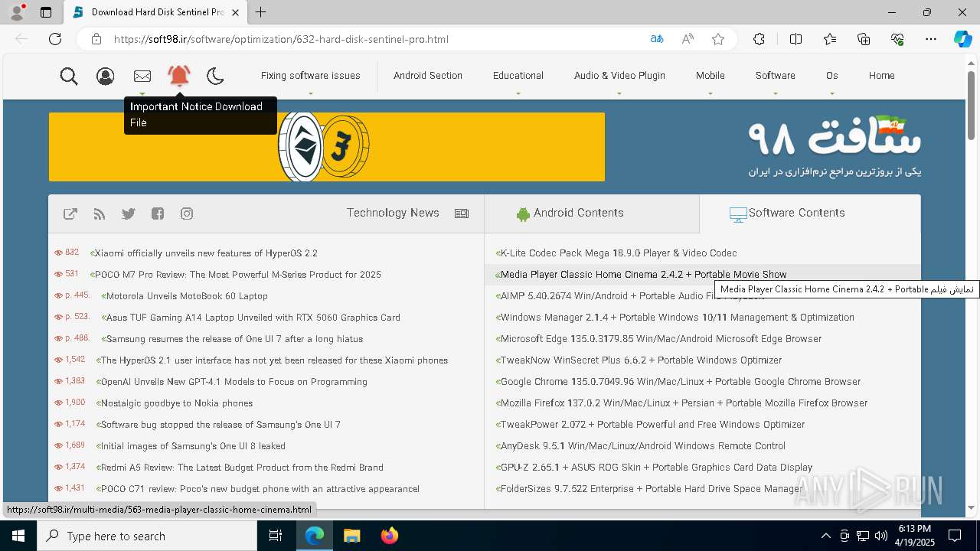Open browser Extensions puzzle icon
980x551 pixels.
click(x=759, y=39)
